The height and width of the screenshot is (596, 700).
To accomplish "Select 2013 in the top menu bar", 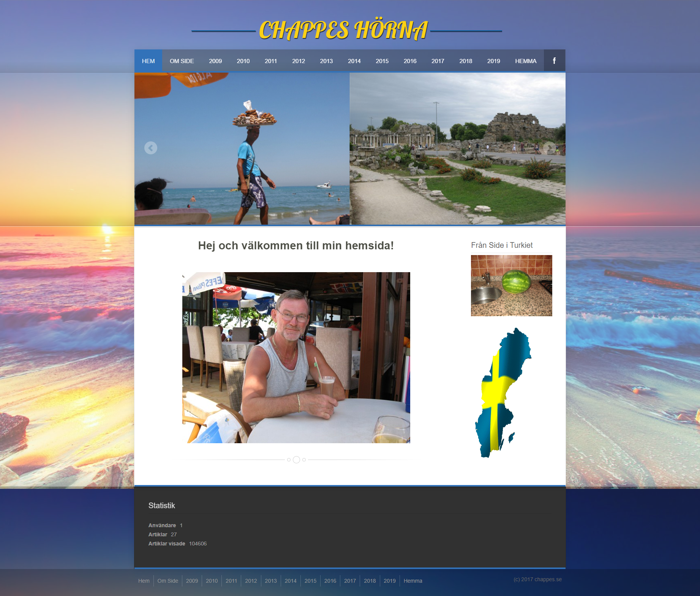I will point(326,60).
